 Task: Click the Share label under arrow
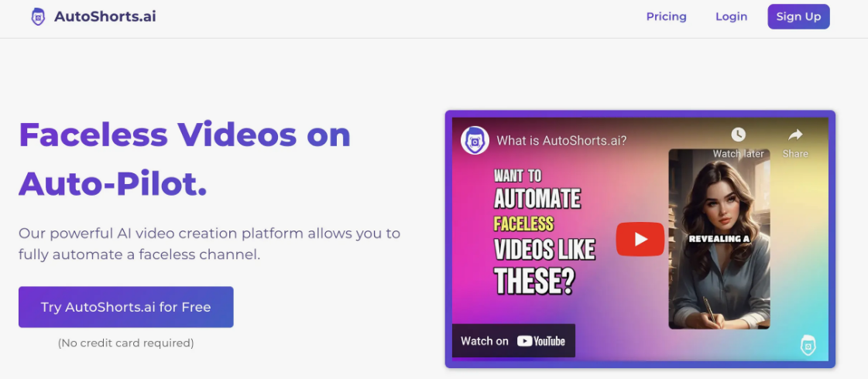795,154
